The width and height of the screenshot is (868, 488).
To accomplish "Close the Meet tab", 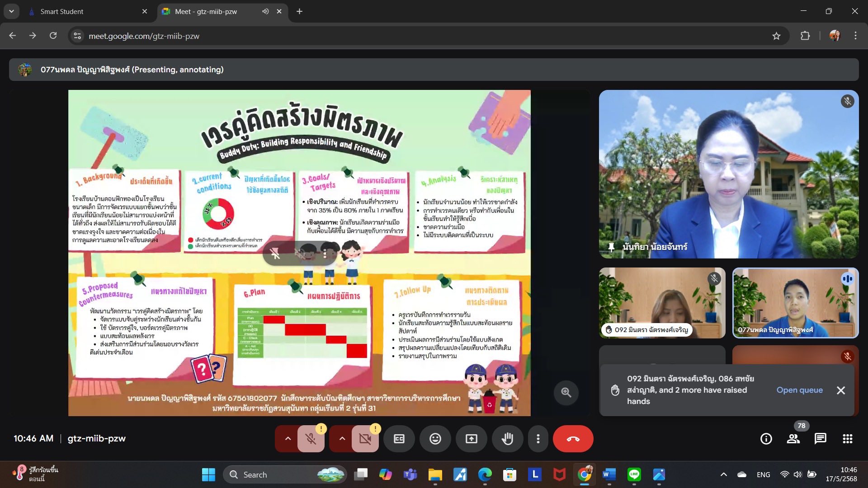I will (279, 12).
